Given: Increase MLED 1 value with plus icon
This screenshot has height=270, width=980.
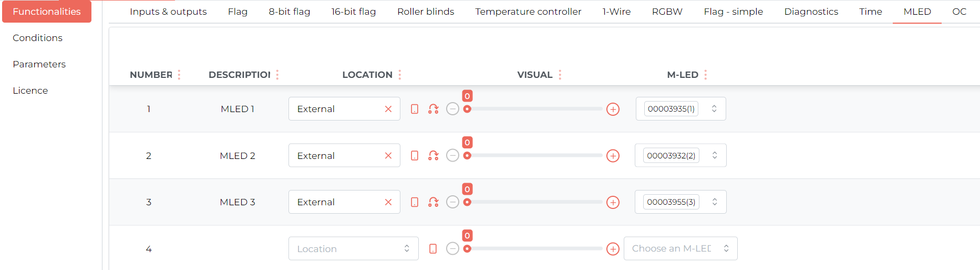Looking at the screenshot, I should 613,109.
